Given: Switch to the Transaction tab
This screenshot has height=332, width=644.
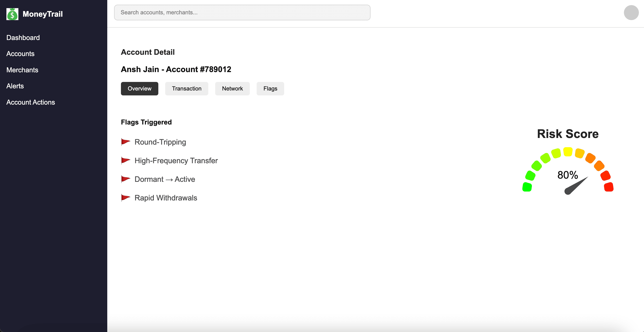Looking at the screenshot, I should click(x=187, y=88).
